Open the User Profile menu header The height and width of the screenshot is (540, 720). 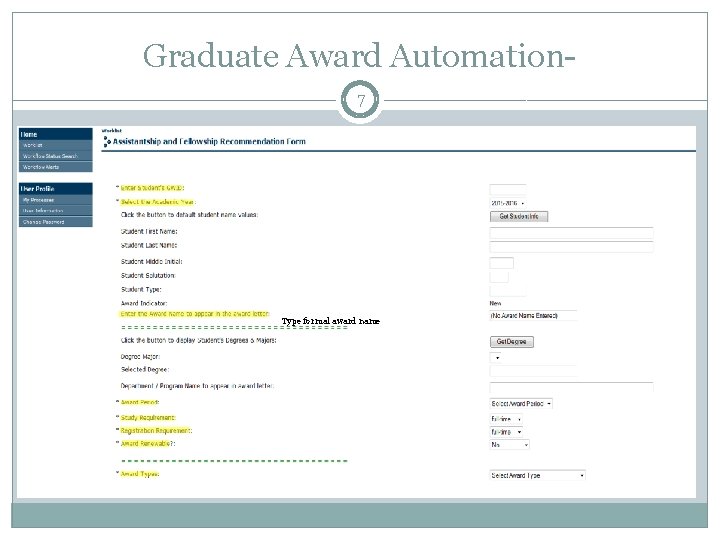[x=56, y=189]
